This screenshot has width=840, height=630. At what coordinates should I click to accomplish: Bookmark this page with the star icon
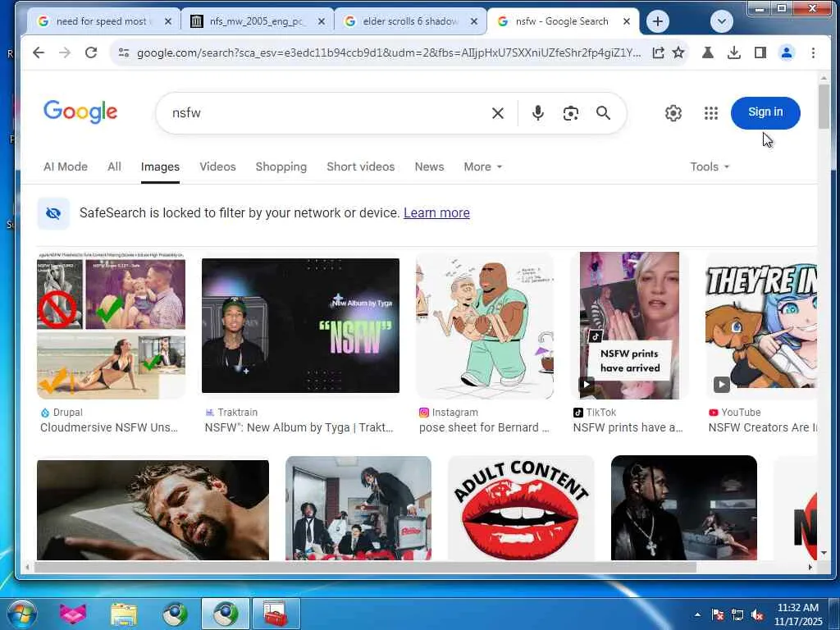[678, 52]
